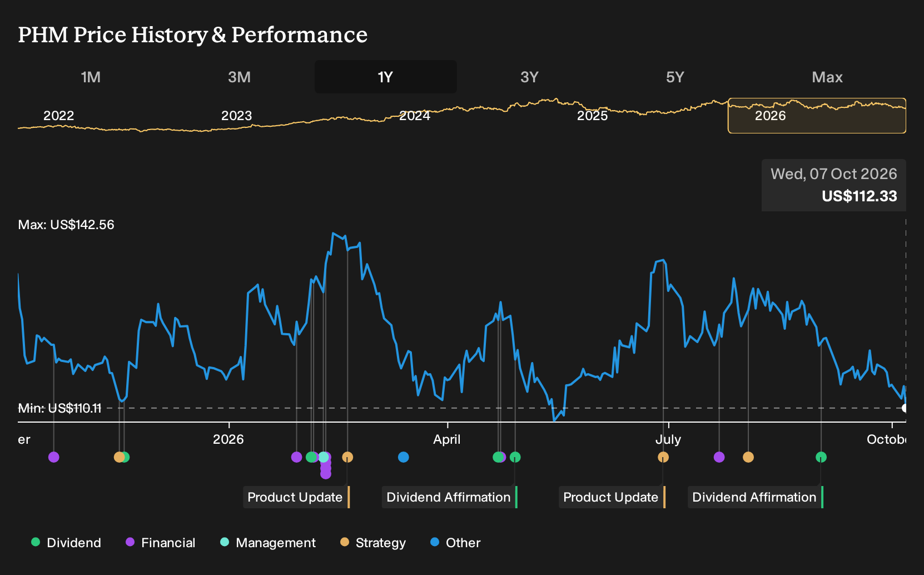Screen dimensions: 924x575
Task: Toggle the Financial legend filter
Action: click(x=161, y=543)
